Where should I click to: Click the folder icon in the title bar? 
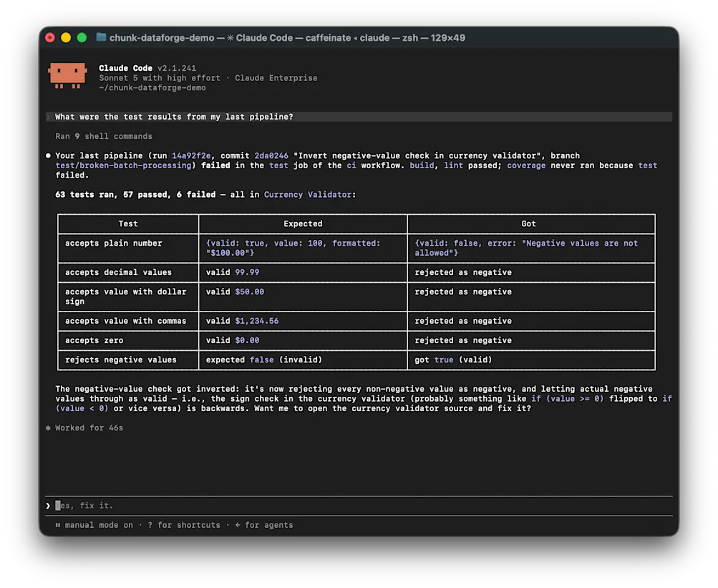pyautogui.click(x=101, y=37)
